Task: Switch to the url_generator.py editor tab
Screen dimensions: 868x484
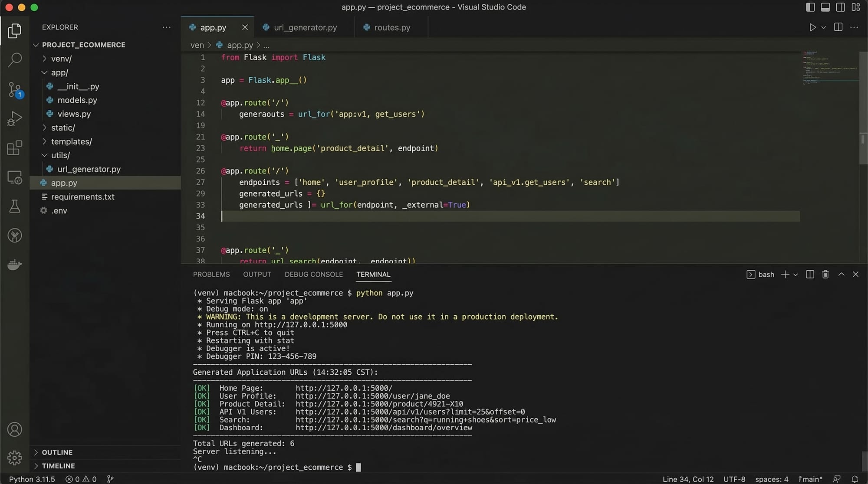Action: point(305,27)
